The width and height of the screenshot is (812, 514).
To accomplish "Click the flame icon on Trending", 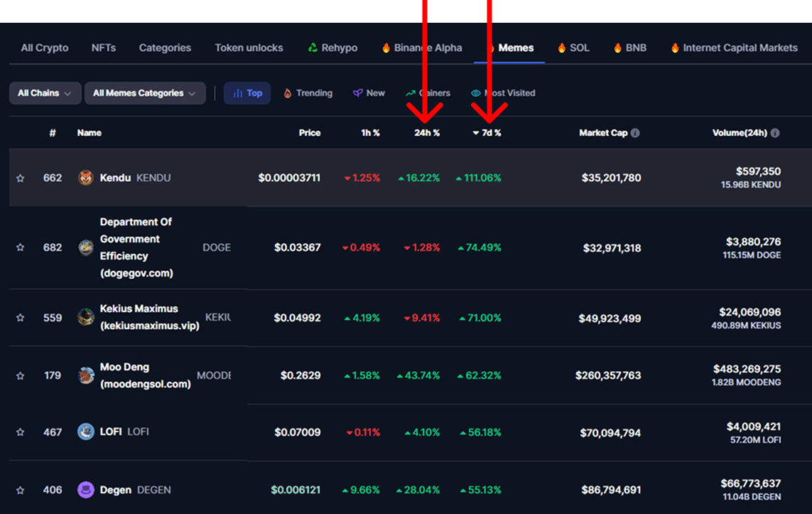I will tap(288, 93).
